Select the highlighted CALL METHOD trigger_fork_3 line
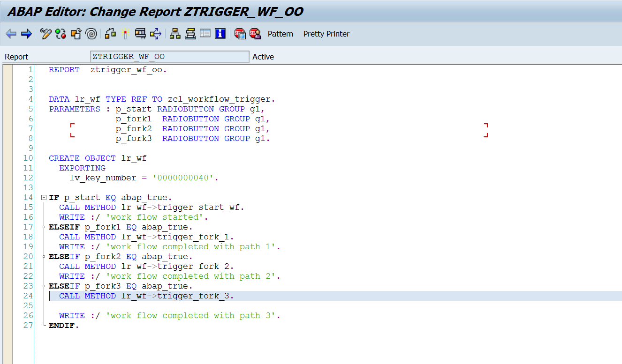 (141, 296)
